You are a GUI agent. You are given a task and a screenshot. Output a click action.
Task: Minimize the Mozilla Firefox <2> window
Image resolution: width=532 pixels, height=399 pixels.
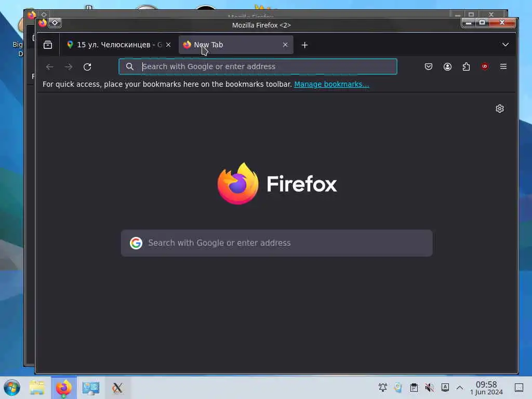(469, 23)
